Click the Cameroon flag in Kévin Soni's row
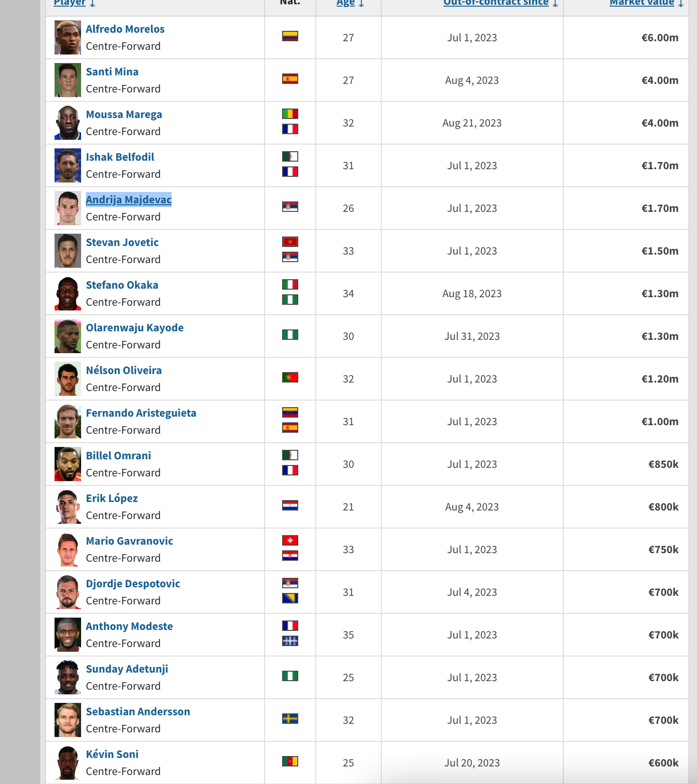Screen dimensions: 697x784 click(x=290, y=761)
